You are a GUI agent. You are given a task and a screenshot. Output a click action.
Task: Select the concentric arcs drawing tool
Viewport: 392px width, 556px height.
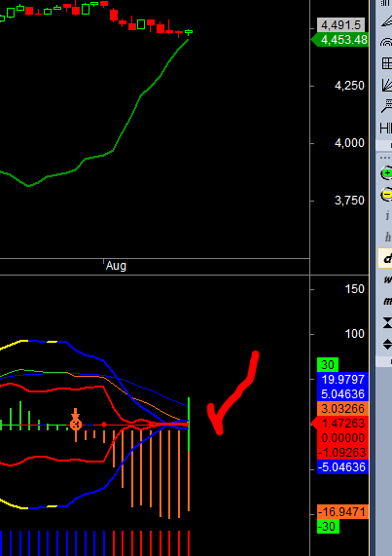click(x=387, y=43)
